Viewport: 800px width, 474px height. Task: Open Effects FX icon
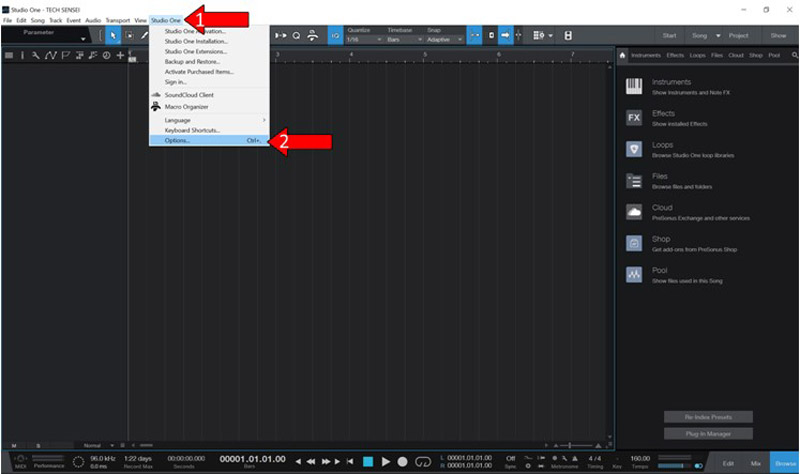(x=634, y=118)
